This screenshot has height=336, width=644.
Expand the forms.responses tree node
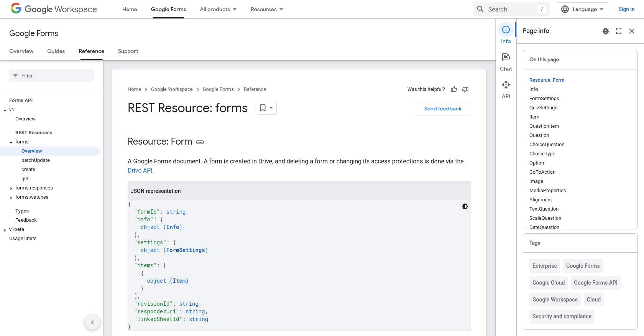pyautogui.click(x=11, y=188)
